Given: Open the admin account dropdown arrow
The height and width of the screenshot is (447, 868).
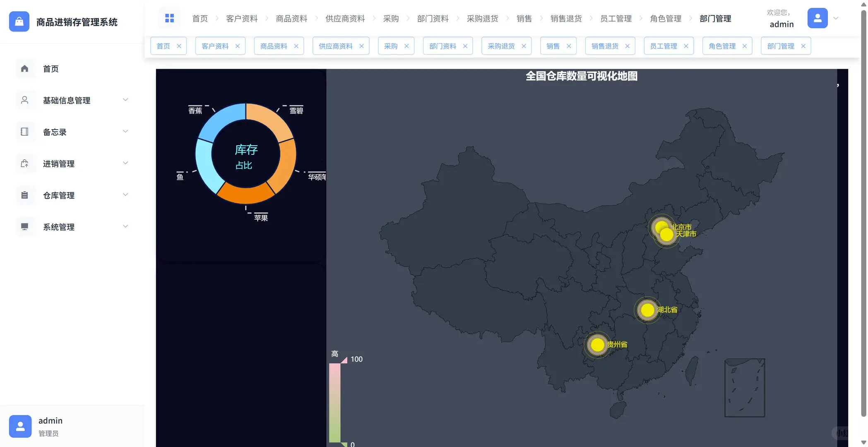Looking at the screenshot, I should pos(836,18).
